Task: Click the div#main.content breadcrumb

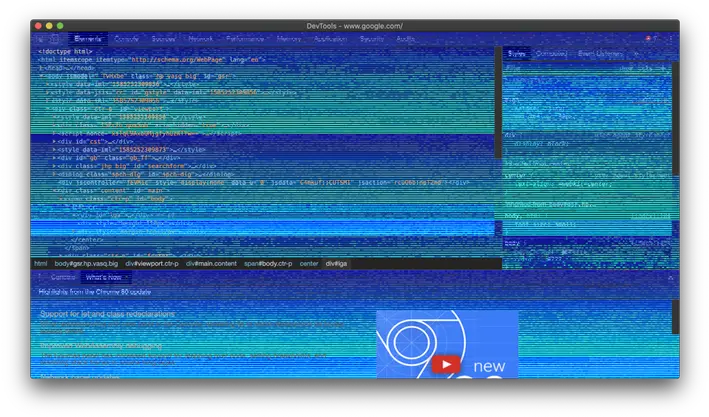Action: (211, 264)
